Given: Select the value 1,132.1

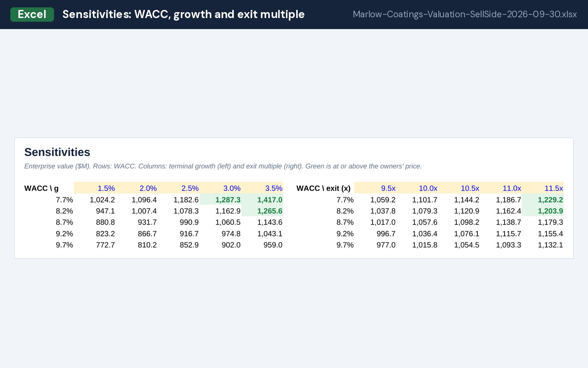Looking at the screenshot, I should click(551, 245).
